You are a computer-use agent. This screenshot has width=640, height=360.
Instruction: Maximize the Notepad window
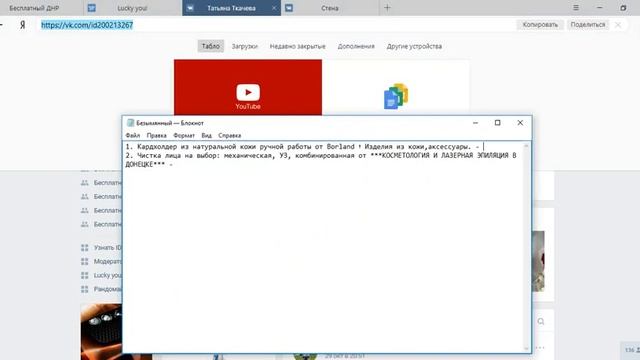498,123
